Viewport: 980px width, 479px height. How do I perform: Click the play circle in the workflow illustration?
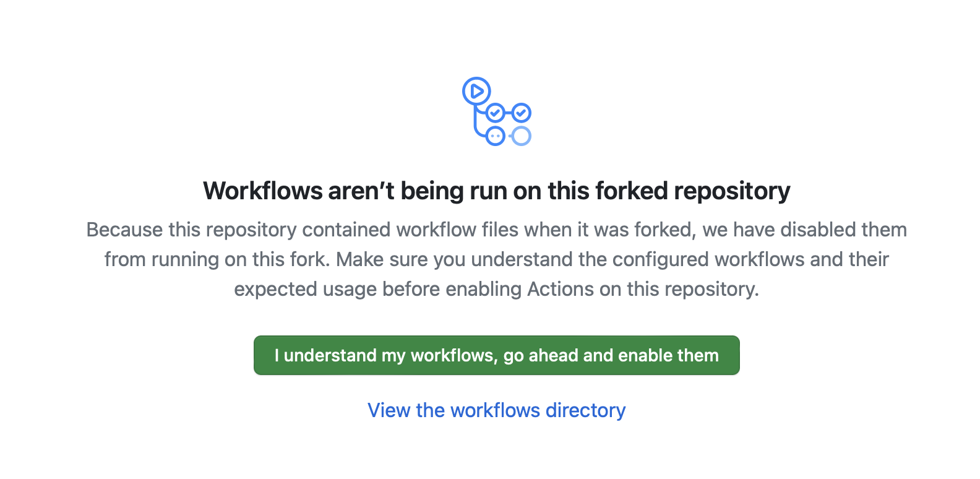[x=476, y=92]
